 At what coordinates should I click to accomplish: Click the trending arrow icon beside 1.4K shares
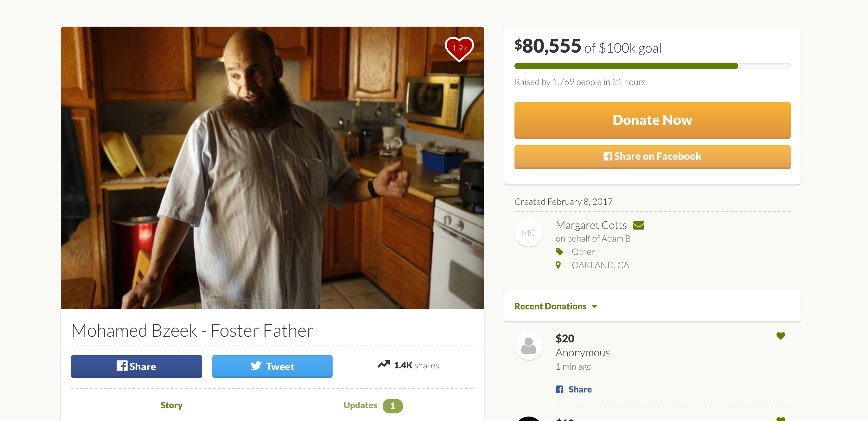coord(383,364)
